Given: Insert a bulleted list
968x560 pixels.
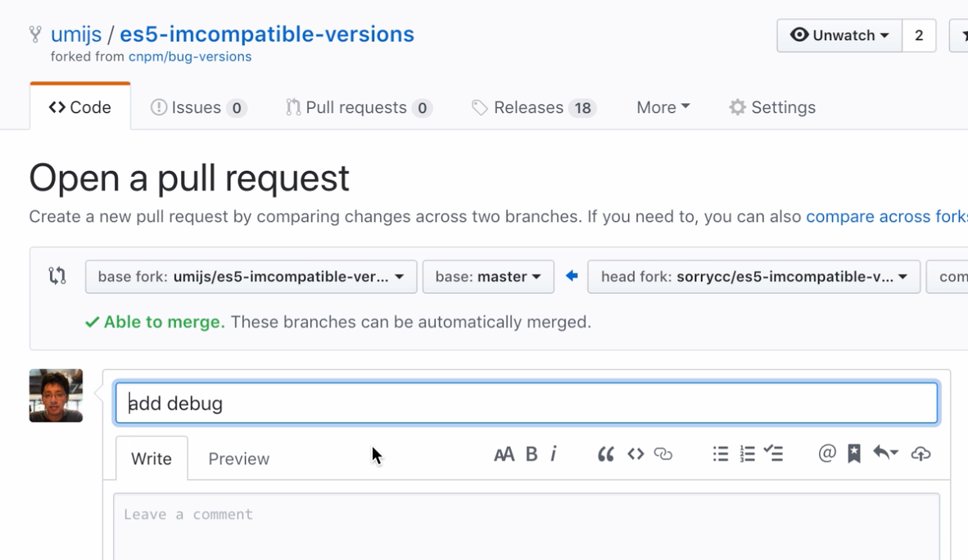Looking at the screenshot, I should point(721,454).
